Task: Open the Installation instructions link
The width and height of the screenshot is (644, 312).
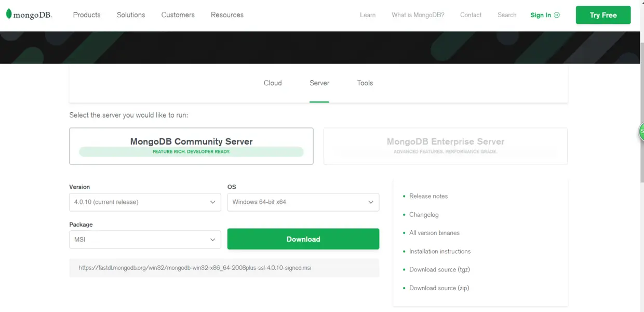Action: click(440, 251)
